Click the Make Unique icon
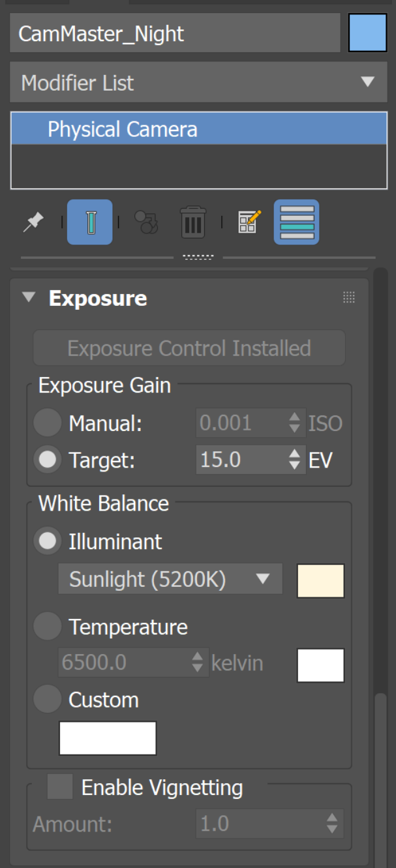Image resolution: width=396 pixels, height=868 pixels. point(146,222)
